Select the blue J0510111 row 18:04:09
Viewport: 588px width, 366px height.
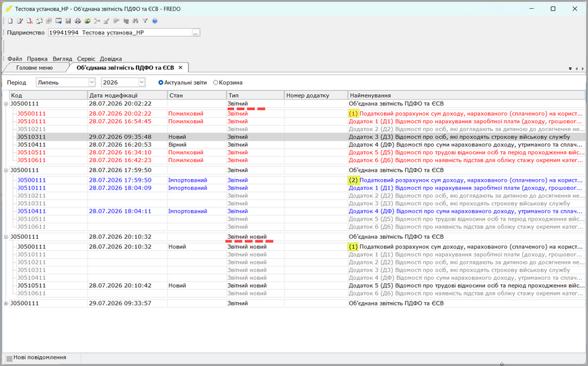tap(301, 188)
